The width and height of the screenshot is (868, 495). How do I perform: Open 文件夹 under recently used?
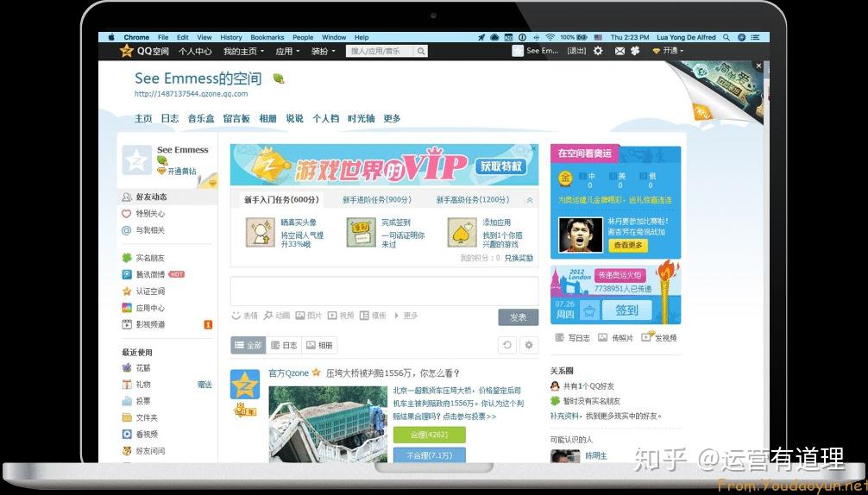tap(140, 417)
